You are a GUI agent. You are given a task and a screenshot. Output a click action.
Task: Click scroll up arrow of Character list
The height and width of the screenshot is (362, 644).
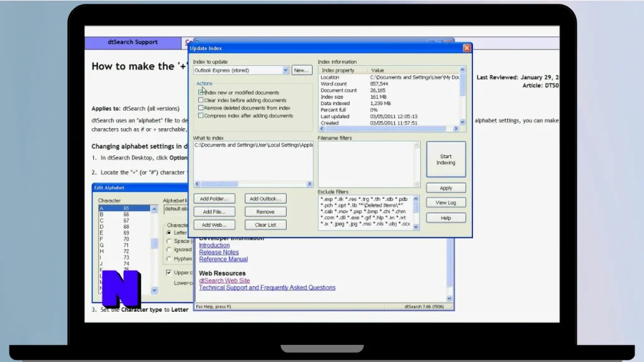(154, 209)
